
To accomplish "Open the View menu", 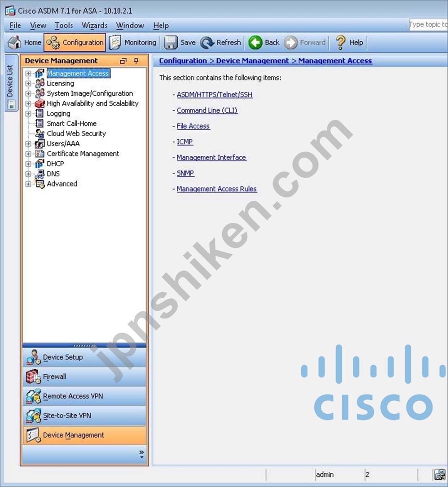I will tap(38, 26).
